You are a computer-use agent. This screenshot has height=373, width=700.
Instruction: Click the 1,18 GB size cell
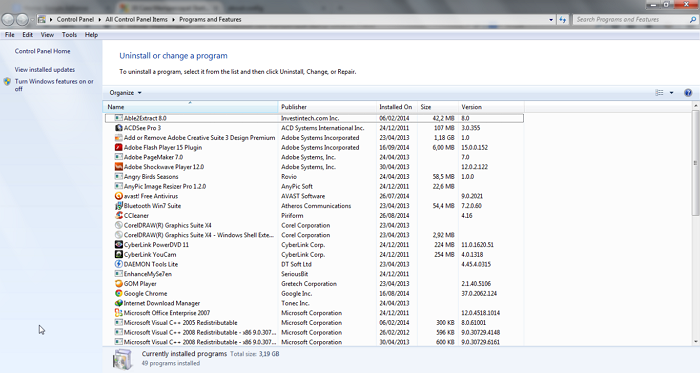444,138
